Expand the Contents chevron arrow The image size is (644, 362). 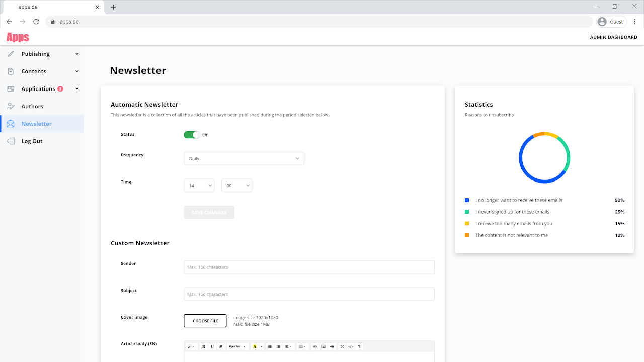coord(77,71)
